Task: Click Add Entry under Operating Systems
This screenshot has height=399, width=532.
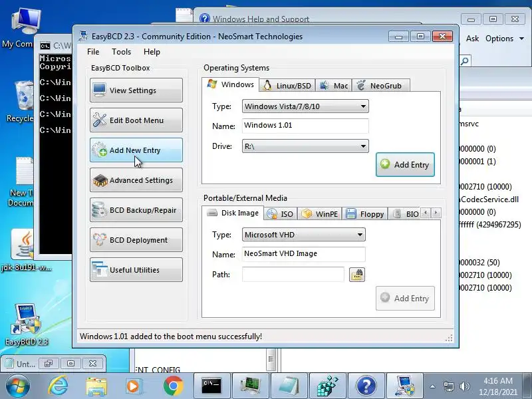Action: (405, 164)
